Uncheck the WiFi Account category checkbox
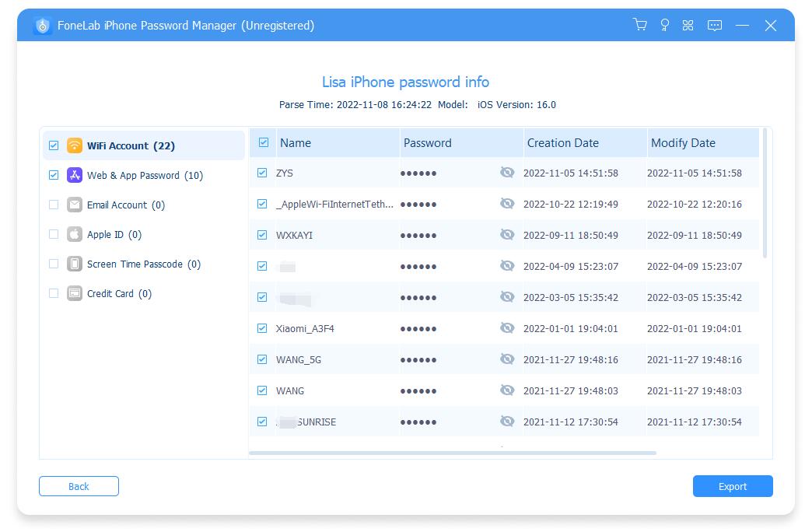The image size is (812, 532). coord(54,145)
